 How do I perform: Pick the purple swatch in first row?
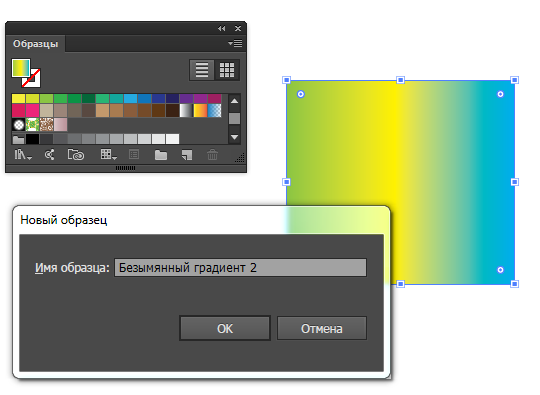186,98
